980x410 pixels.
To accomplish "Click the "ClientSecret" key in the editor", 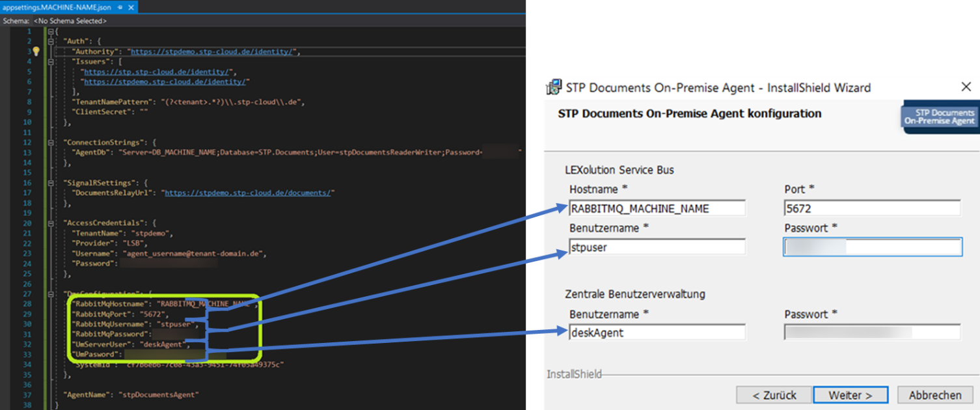I will tap(100, 112).
